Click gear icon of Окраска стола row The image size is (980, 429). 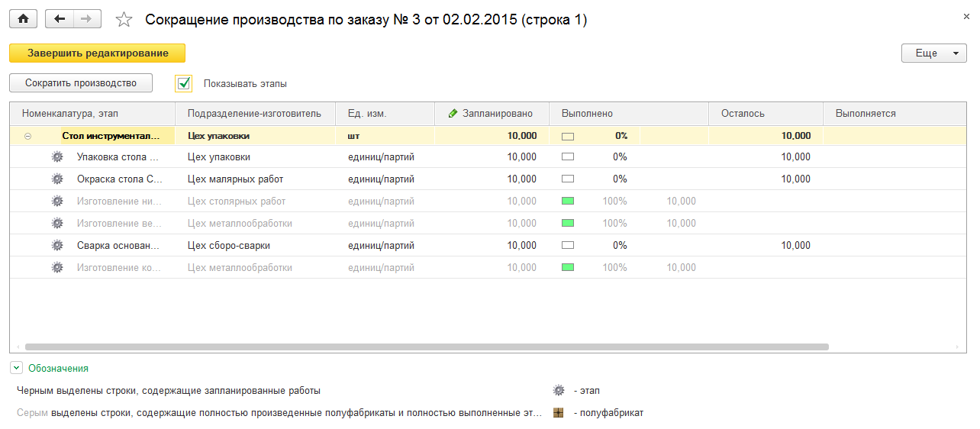57,179
